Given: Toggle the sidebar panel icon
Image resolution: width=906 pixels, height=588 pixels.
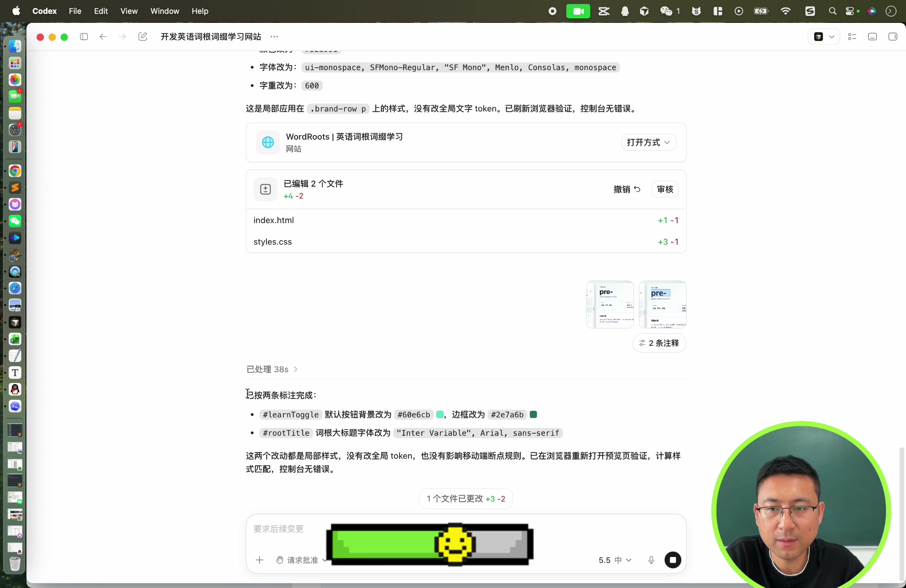Looking at the screenshot, I should pyautogui.click(x=84, y=37).
